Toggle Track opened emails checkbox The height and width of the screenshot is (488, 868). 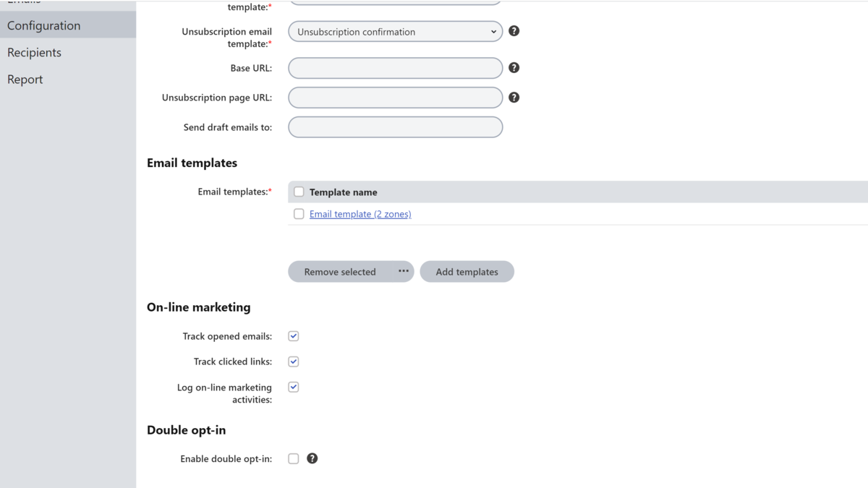pyautogui.click(x=294, y=336)
